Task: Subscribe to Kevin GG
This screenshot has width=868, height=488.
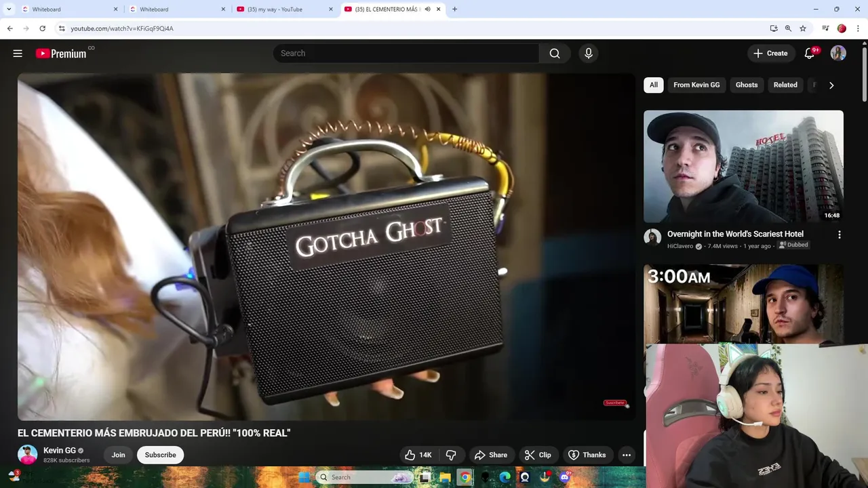Action: (160, 455)
